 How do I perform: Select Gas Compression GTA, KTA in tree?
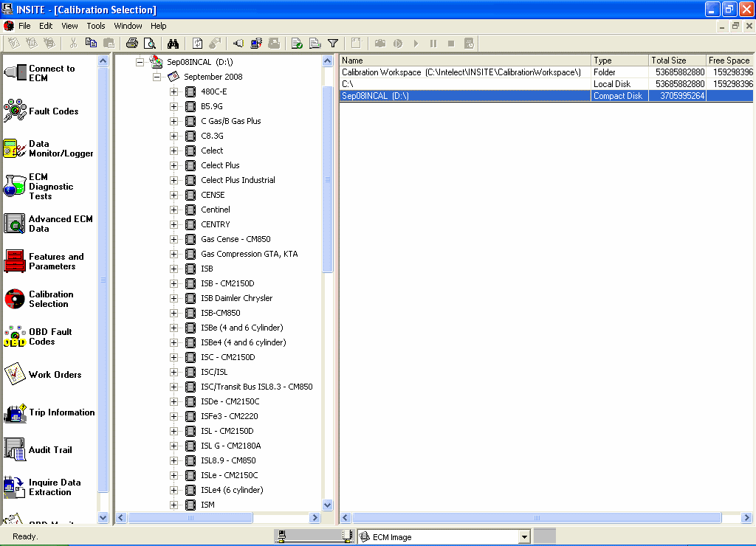(250, 254)
